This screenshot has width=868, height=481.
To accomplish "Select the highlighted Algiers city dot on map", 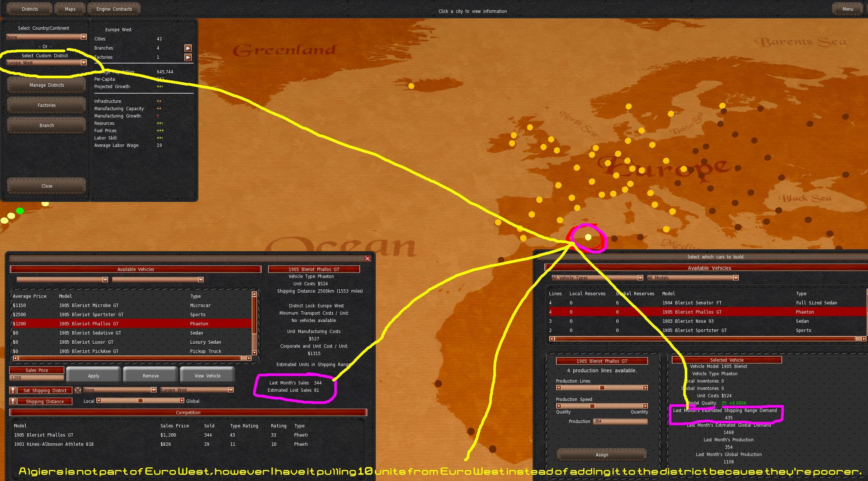I will (x=588, y=237).
